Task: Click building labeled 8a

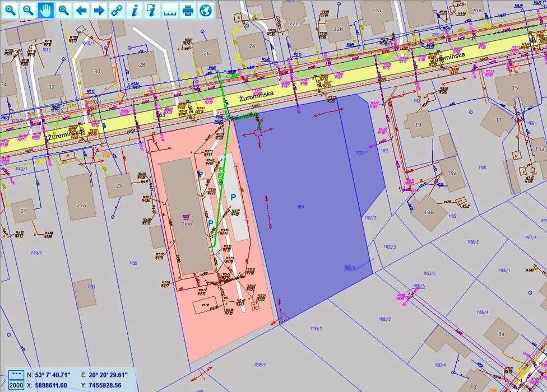Action: (501, 334)
